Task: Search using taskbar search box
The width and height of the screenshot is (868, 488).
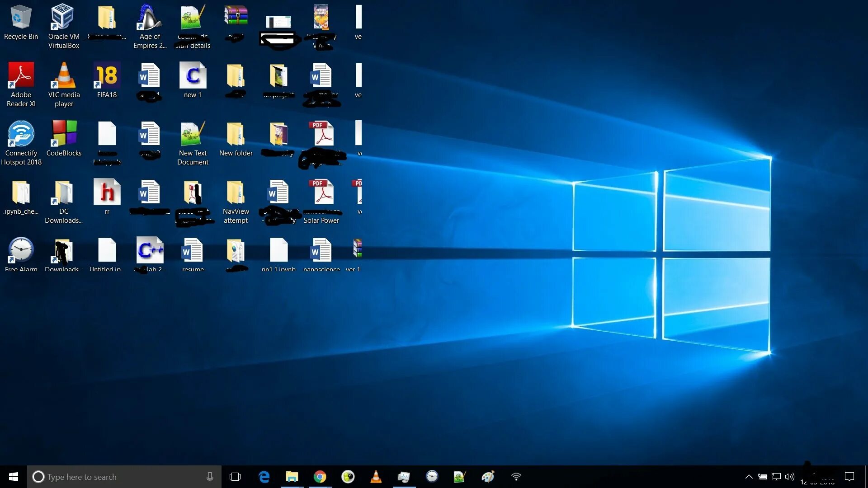Action: point(124,476)
